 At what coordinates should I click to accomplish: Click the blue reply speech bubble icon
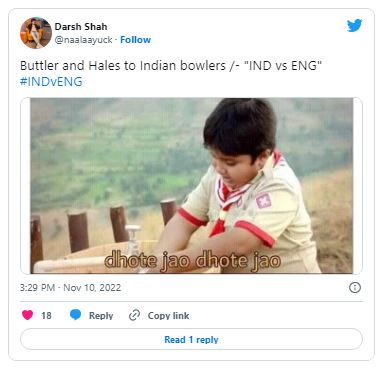click(75, 315)
